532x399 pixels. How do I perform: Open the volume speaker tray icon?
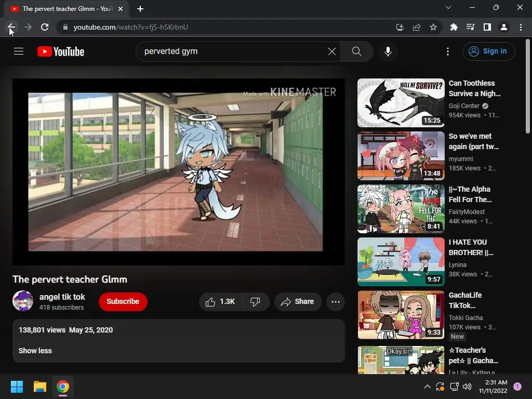pyautogui.click(x=467, y=387)
